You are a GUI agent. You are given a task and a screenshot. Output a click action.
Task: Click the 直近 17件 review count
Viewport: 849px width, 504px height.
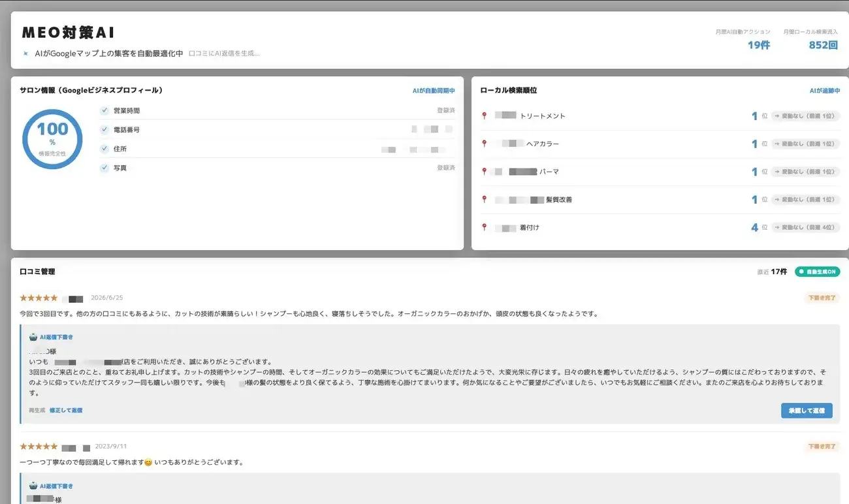coord(772,272)
